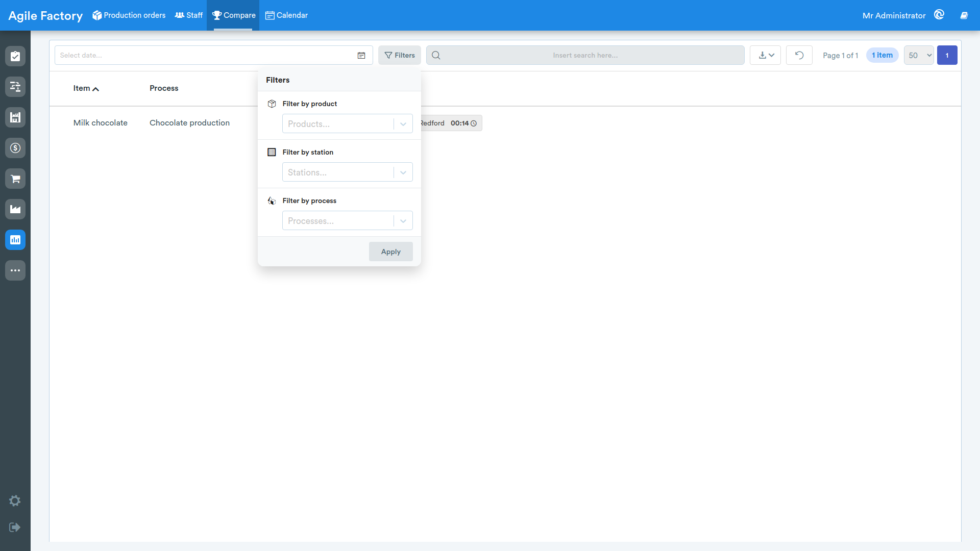Go to Production orders tab

tap(129, 15)
